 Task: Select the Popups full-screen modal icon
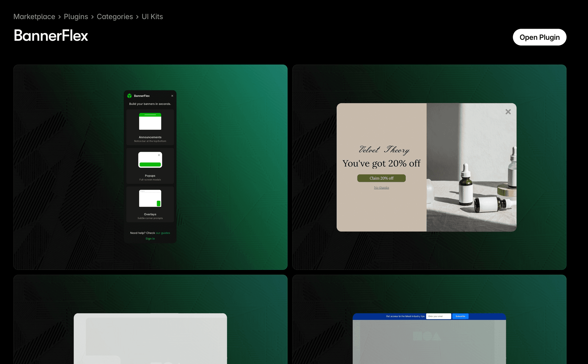pos(150,160)
